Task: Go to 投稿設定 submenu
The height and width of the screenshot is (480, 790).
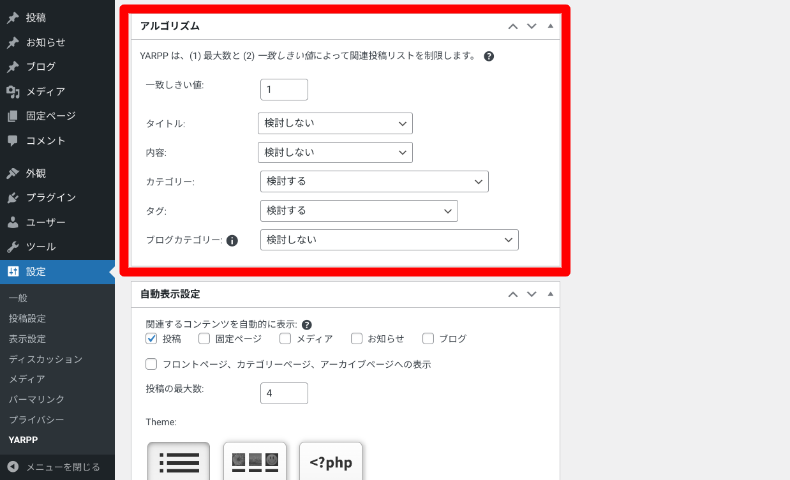Action: [27, 318]
